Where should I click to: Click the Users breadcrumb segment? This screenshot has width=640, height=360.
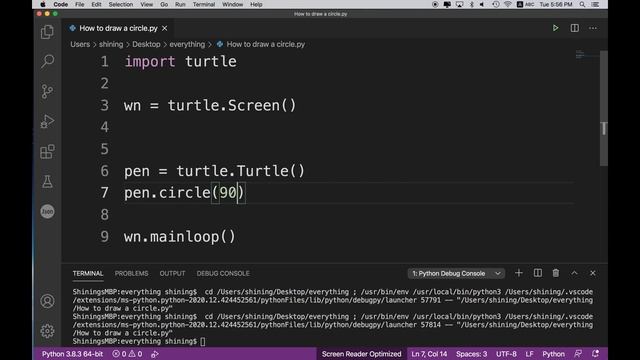pyautogui.click(x=80, y=44)
